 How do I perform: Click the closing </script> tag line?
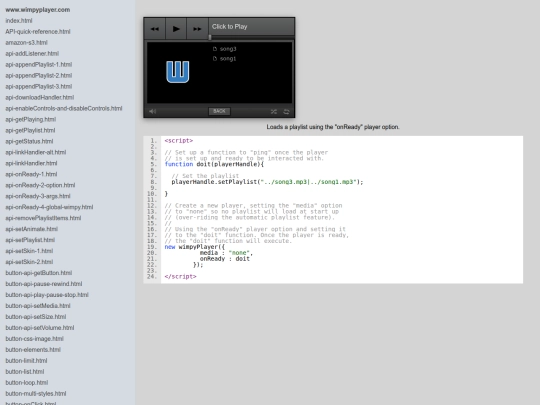(180, 277)
